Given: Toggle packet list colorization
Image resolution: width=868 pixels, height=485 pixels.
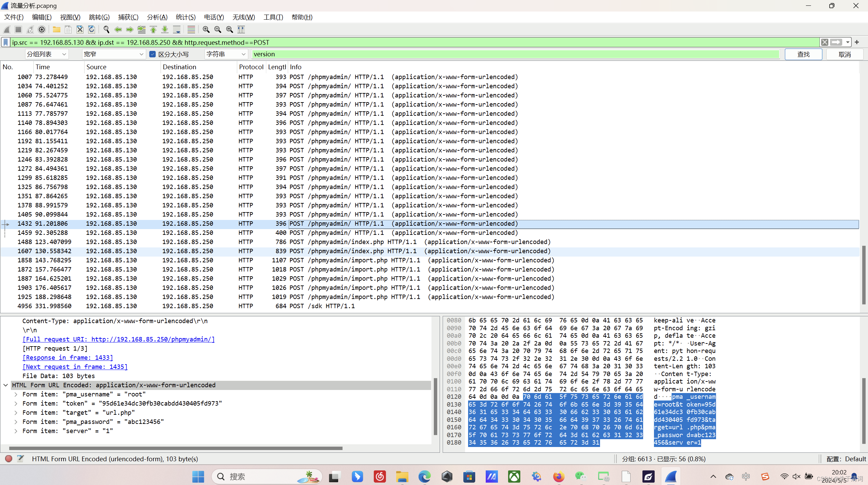Looking at the screenshot, I should pyautogui.click(x=191, y=30).
